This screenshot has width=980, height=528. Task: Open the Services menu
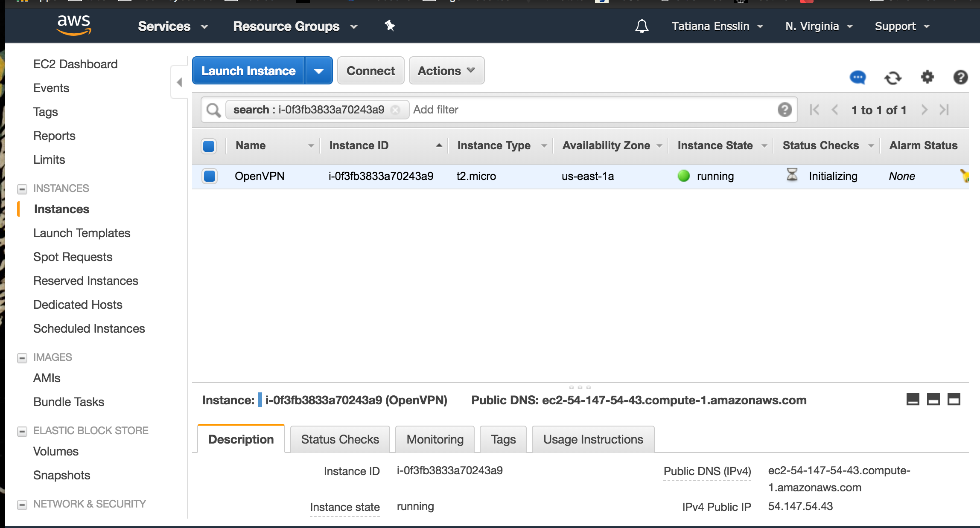[x=173, y=26]
